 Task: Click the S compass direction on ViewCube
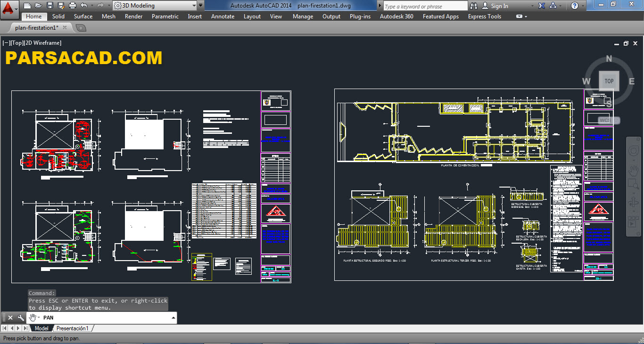pos(609,104)
